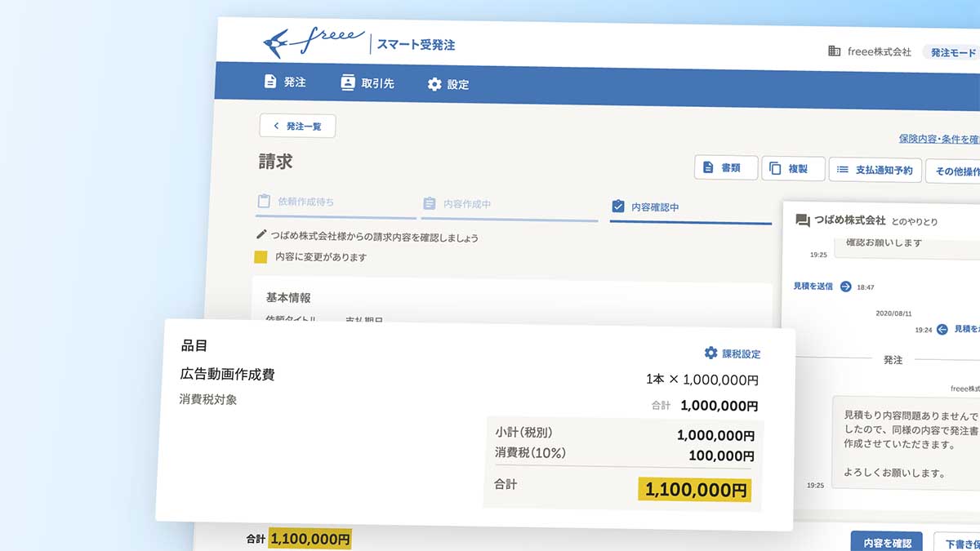The width and height of the screenshot is (980, 551).
Task: Open the 保険内容・条件 link
Action: coord(938,140)
